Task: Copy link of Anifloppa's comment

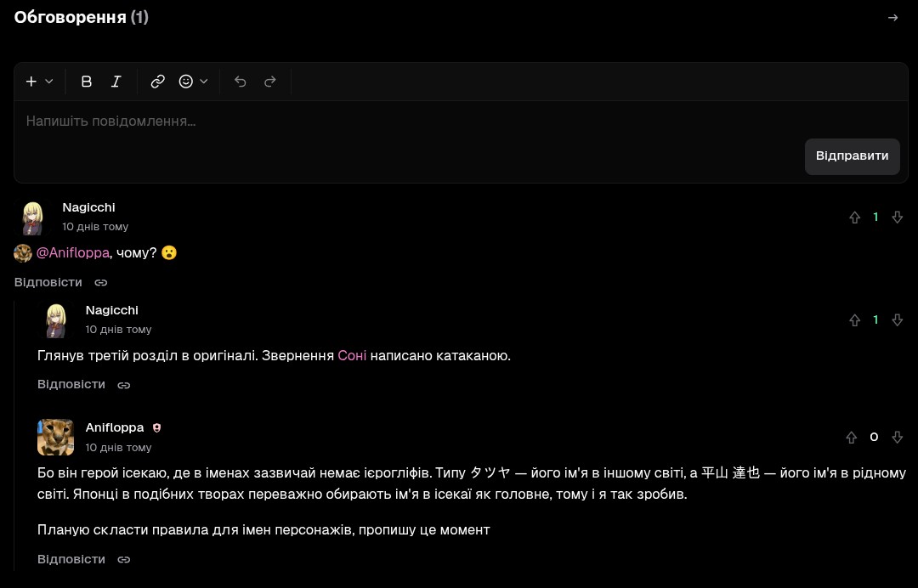Action: point(123,560)
